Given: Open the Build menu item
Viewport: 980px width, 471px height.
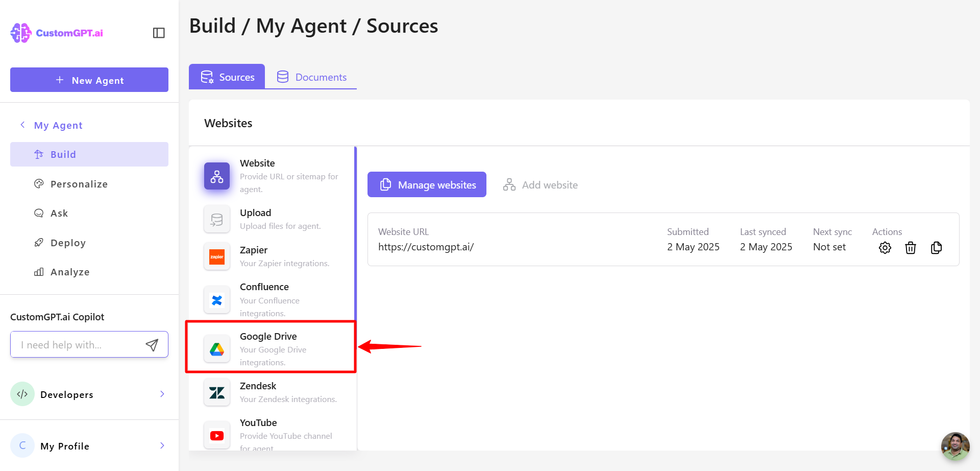Looking at the screenshot, I should [89, 154].
